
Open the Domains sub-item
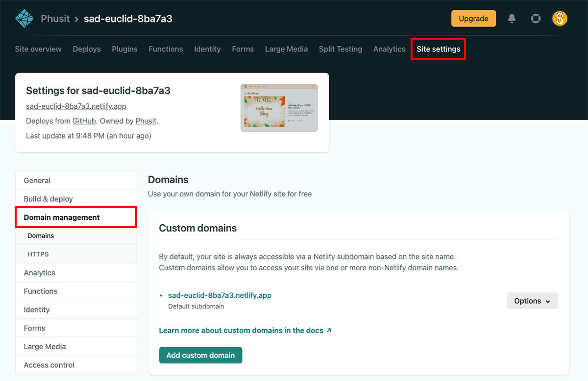pyautogui.click(x=76, y=236)
